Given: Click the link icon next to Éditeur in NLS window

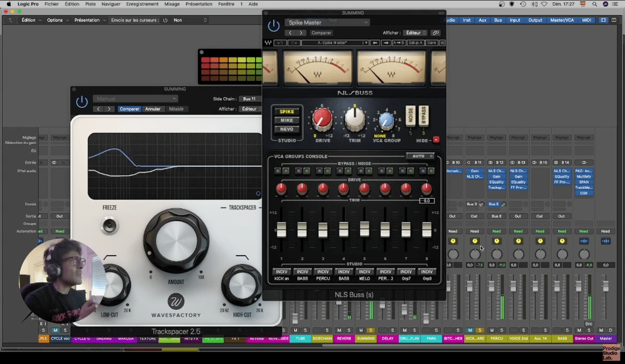Looking at the screenshot, I should point(435,32).
